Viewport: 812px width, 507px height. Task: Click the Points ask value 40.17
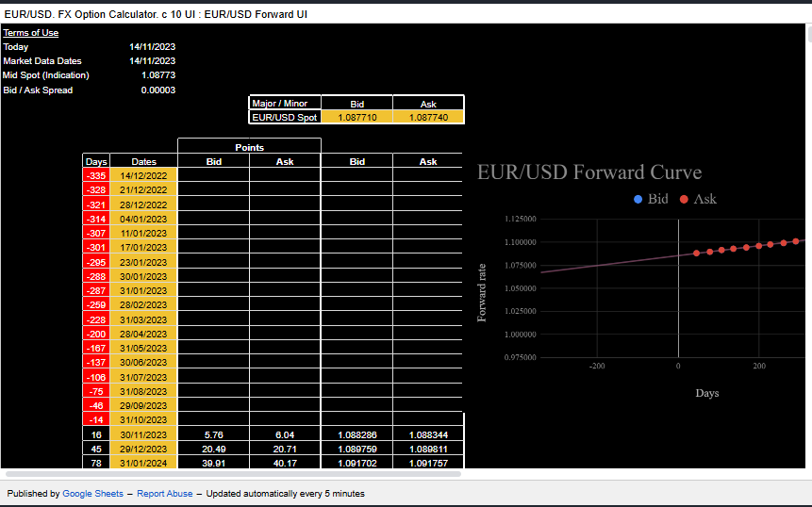pos(285,464)
